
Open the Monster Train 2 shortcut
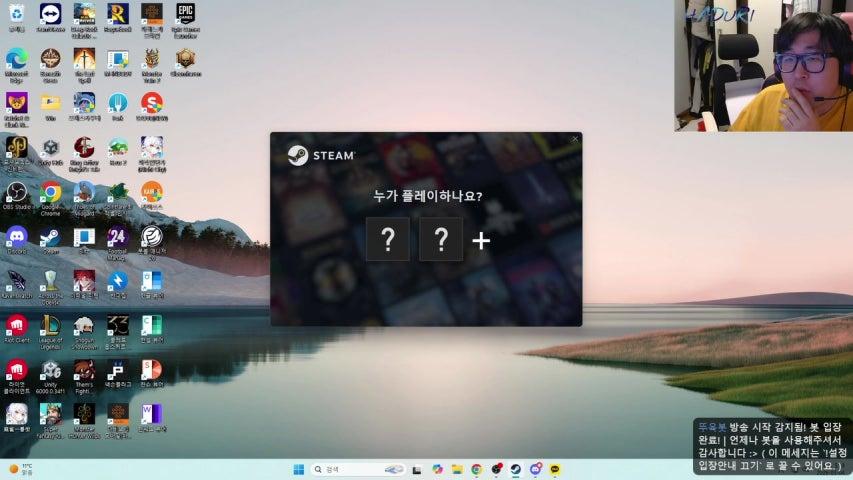pyautogui.click(x=152, y=64)
